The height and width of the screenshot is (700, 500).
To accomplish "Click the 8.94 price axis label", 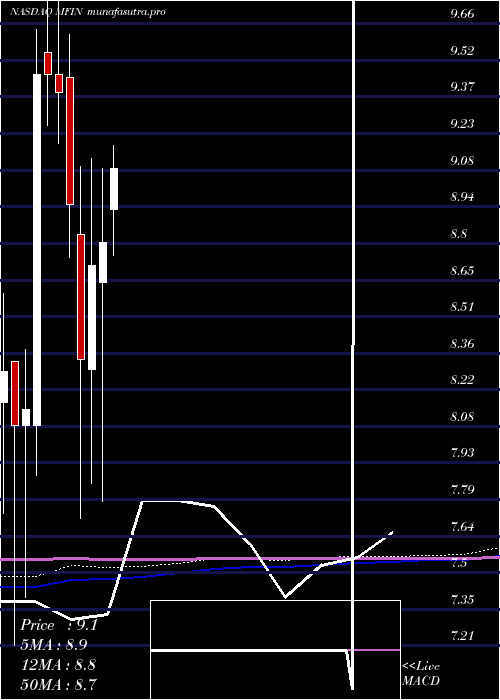I will 462,197.
